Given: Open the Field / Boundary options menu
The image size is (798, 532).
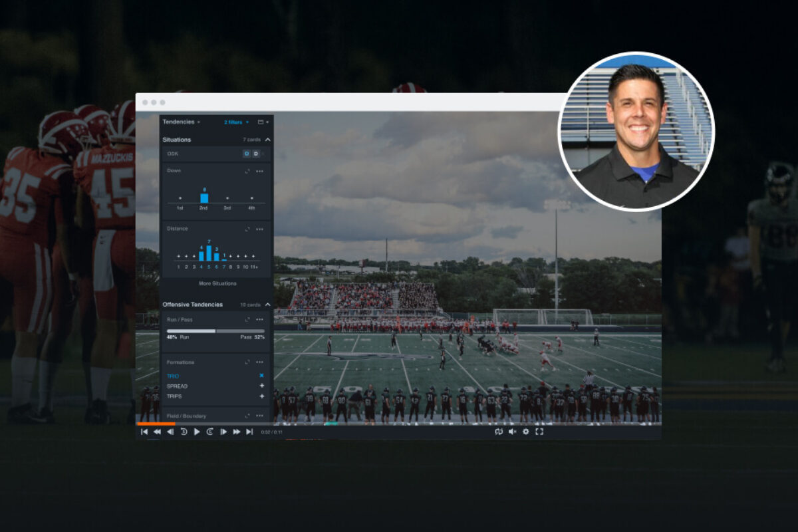Looking at the screenshot, I should (259, 414).
